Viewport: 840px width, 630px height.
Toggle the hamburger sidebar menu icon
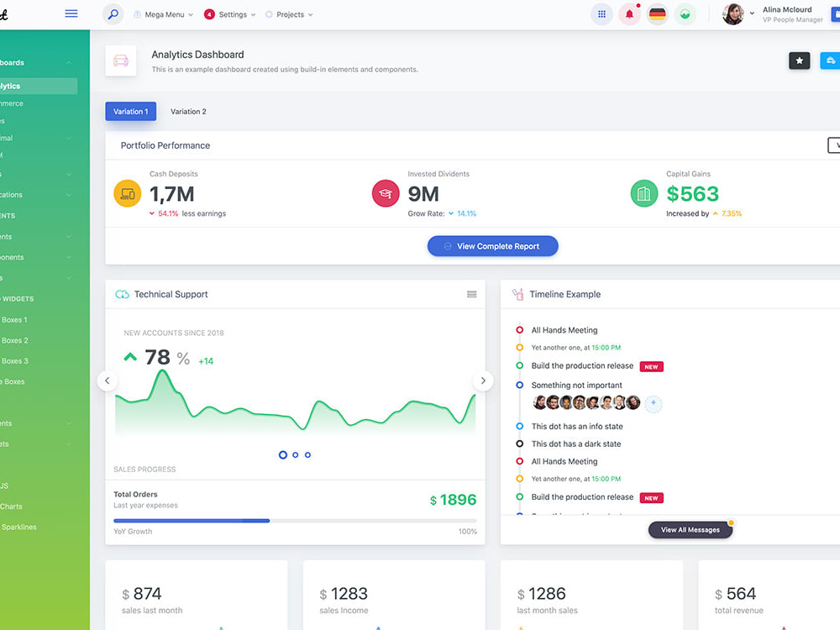[x=71, y=13]
